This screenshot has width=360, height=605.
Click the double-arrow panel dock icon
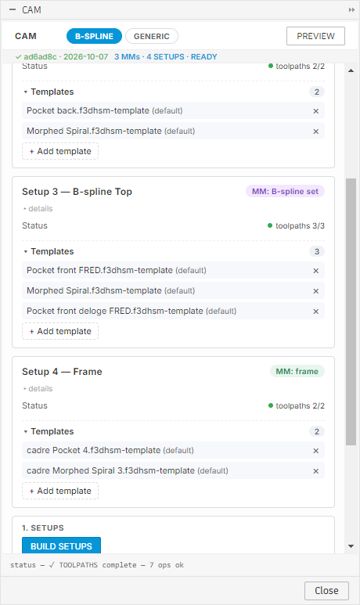352,10
